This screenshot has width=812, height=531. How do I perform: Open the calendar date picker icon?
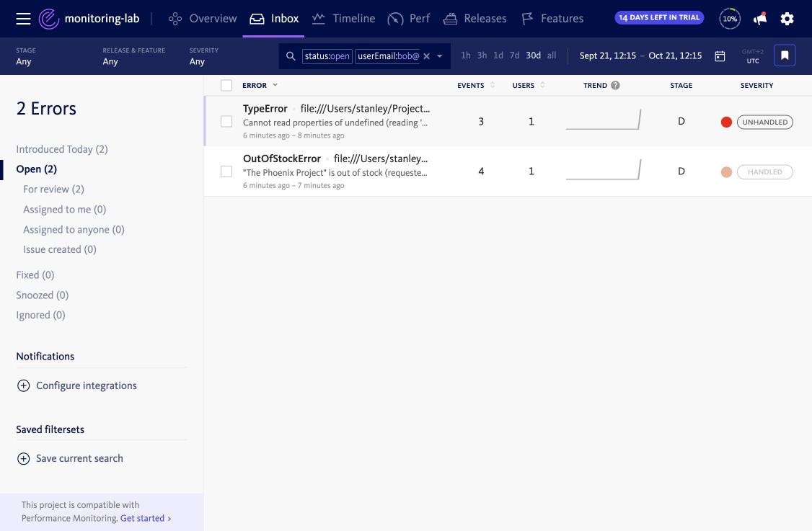[720, 56]
